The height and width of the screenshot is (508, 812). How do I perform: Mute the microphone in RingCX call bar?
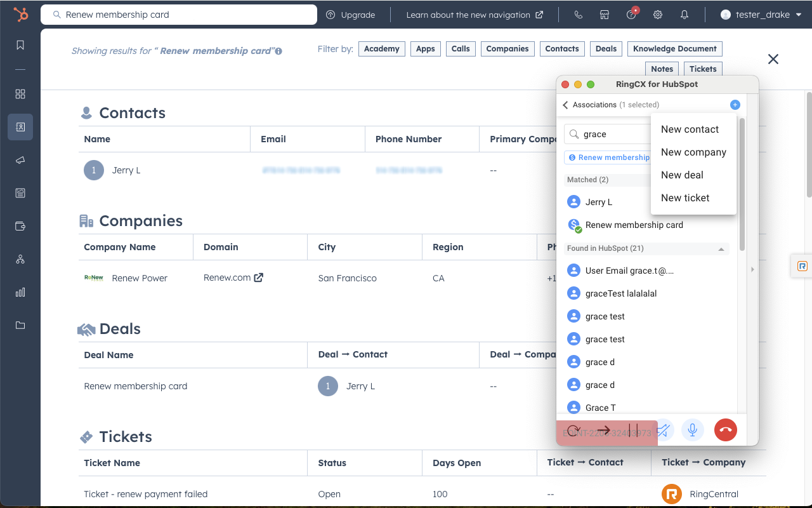pos(693,430)
